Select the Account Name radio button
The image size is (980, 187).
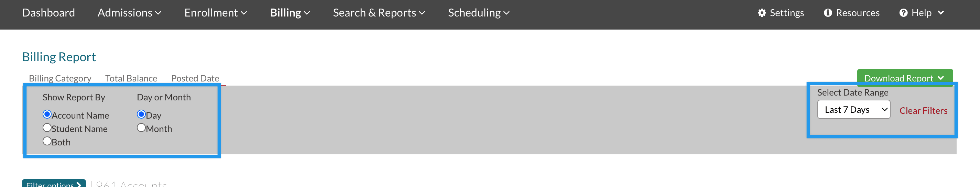click(47, 114)
